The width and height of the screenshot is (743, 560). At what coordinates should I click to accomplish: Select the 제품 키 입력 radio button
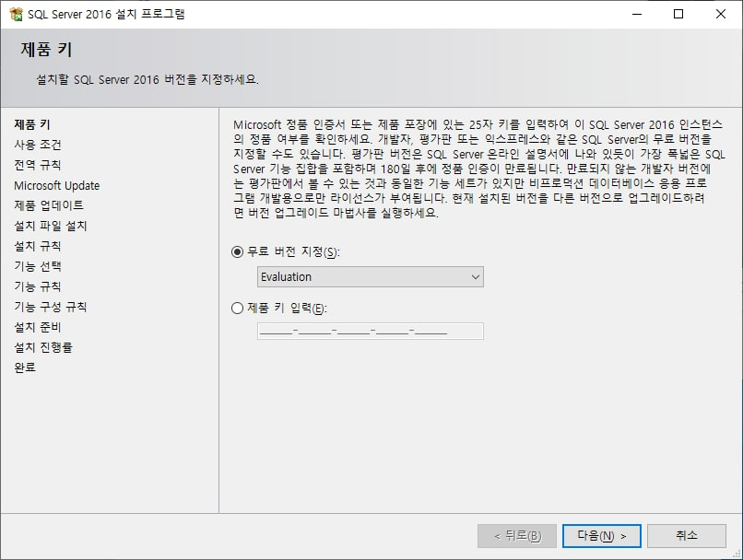[x=237, y=309]
